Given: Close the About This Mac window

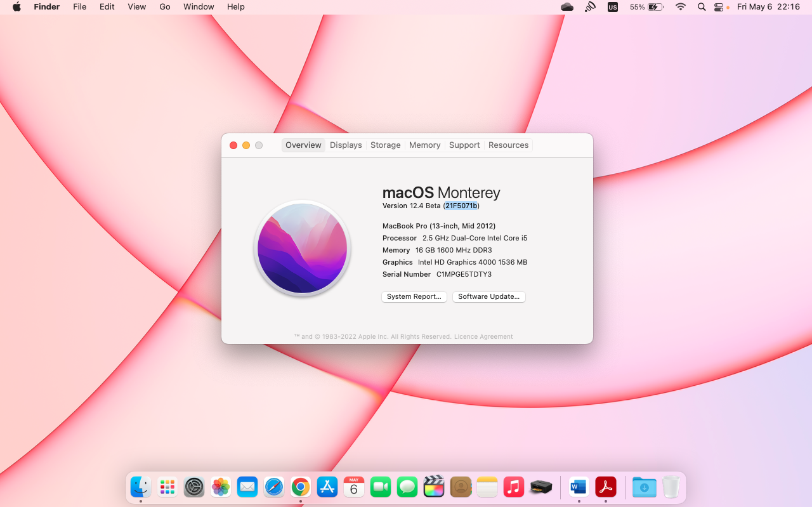Looking at the screenshot, I should (233, 145).
